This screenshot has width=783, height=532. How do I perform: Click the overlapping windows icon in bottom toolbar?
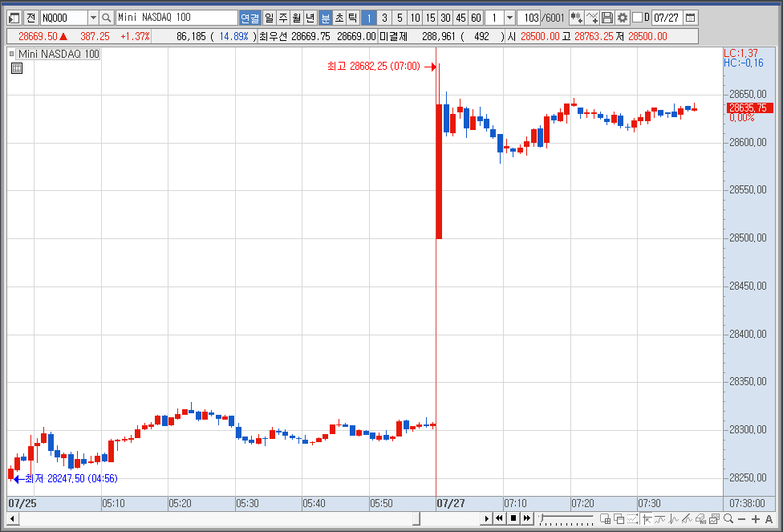coord(619,519)
